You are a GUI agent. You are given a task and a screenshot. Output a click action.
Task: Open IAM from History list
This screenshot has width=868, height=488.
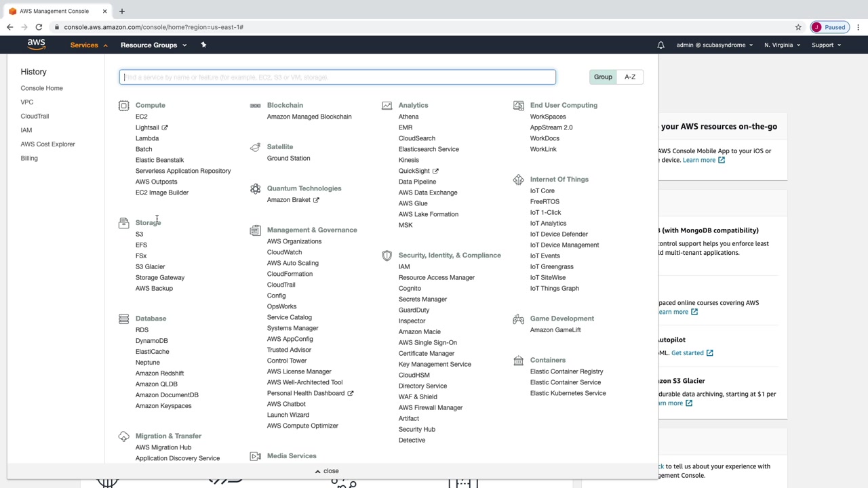[x=26, y=130]
